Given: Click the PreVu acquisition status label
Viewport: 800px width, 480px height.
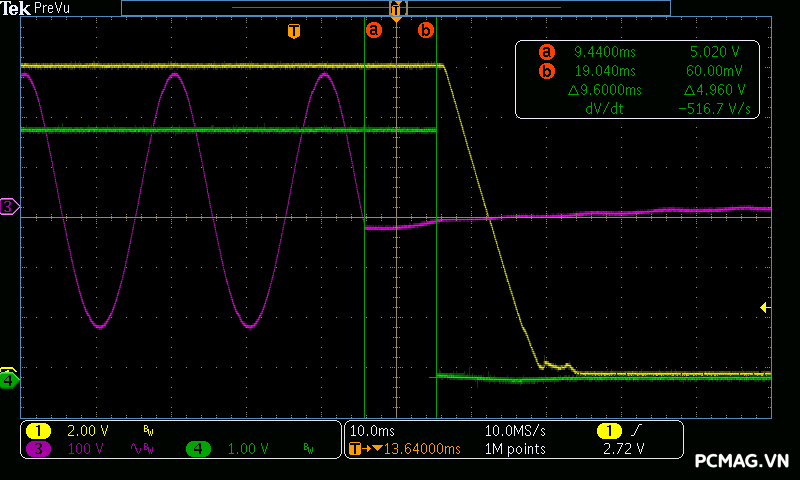Looking at the screenshot, I should (55, 8).
